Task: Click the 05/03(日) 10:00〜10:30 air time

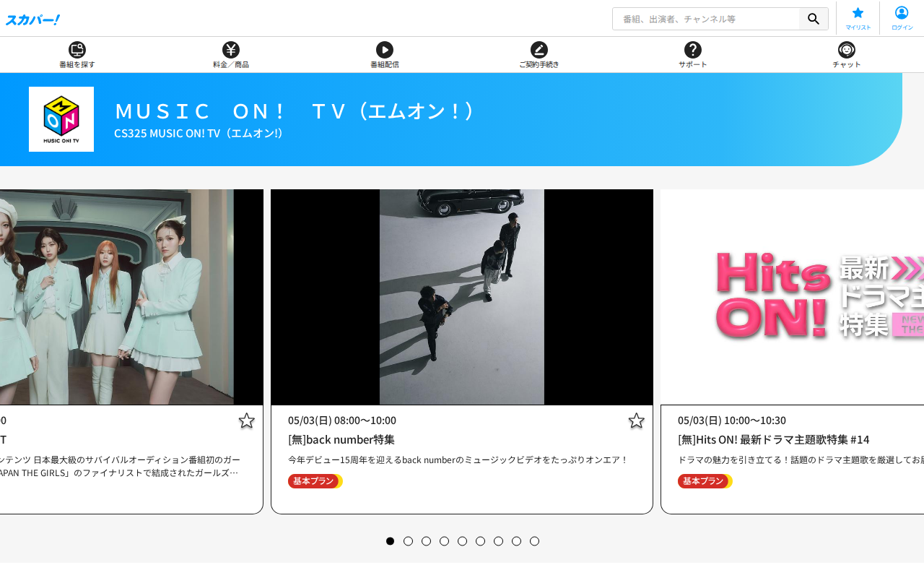Action: tap(732, 420)
